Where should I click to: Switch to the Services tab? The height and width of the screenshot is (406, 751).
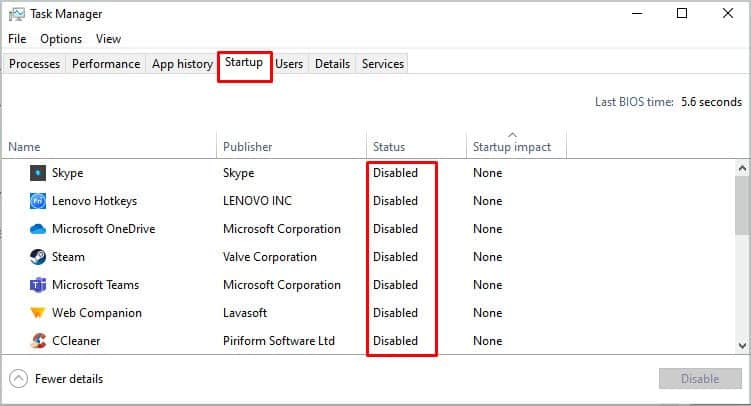click(383, 64)
